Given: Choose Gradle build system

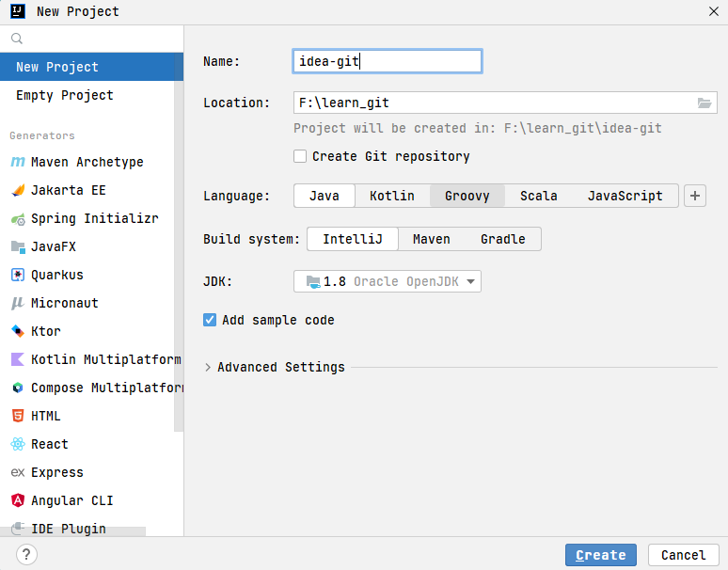Looking at the screenshot, I should coord(503,239).
